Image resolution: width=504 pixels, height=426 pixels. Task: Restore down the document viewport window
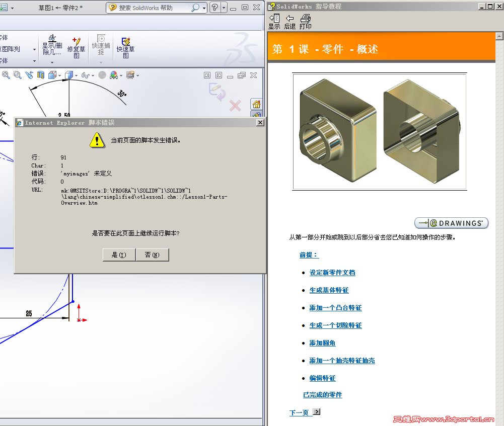click(242, 75)
